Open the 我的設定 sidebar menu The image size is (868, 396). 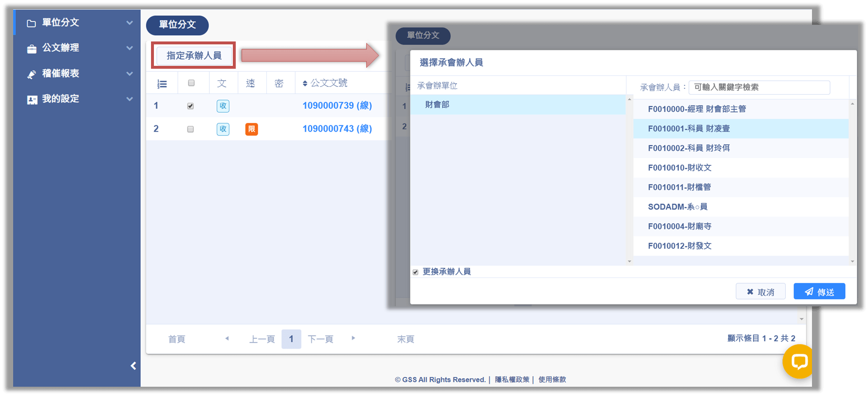pos(78,99)
